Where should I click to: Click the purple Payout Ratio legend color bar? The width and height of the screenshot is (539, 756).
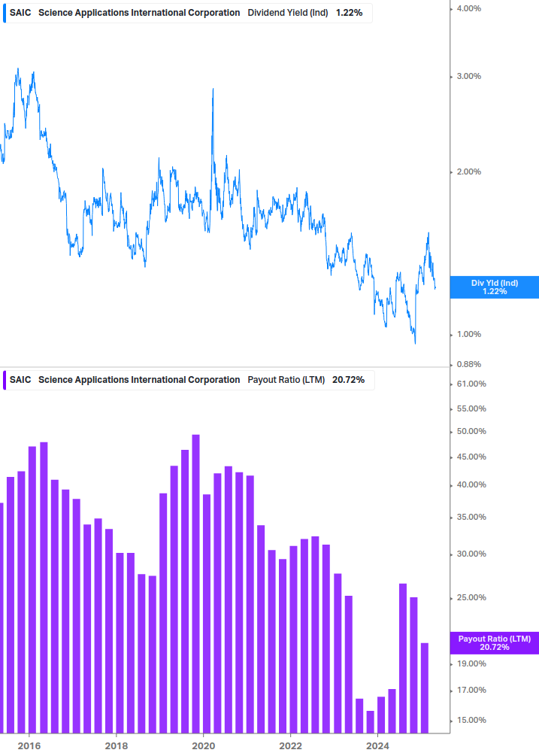5,380
